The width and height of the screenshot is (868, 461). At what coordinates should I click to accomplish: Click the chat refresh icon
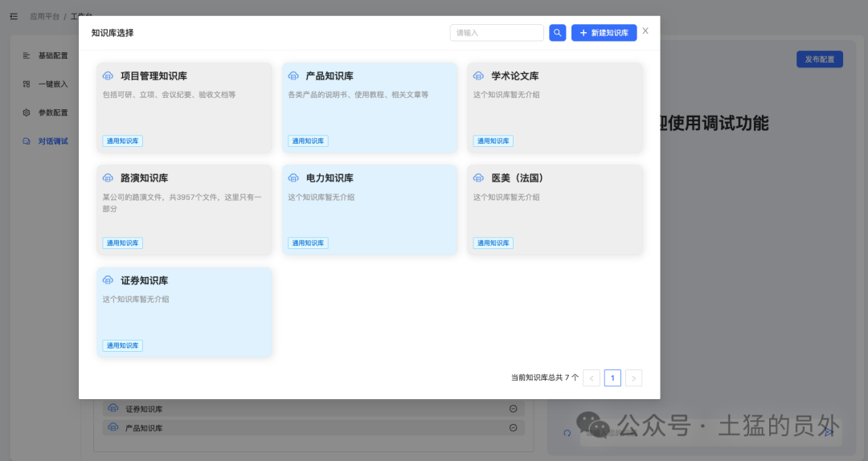click(x=567, y=433)
